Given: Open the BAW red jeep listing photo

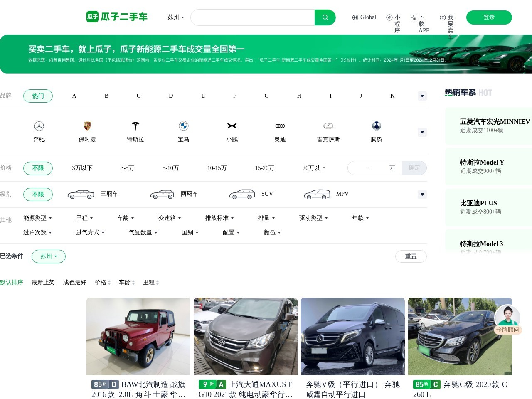Looking at the screenshot, I should 138,336.
